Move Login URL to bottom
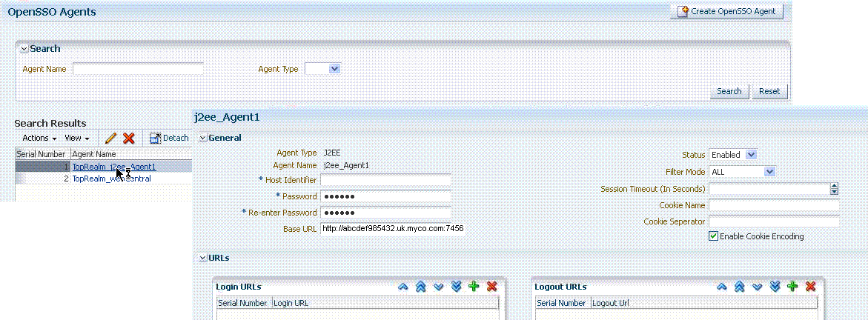Screen dimensions: 868x320 pos(456,287)
